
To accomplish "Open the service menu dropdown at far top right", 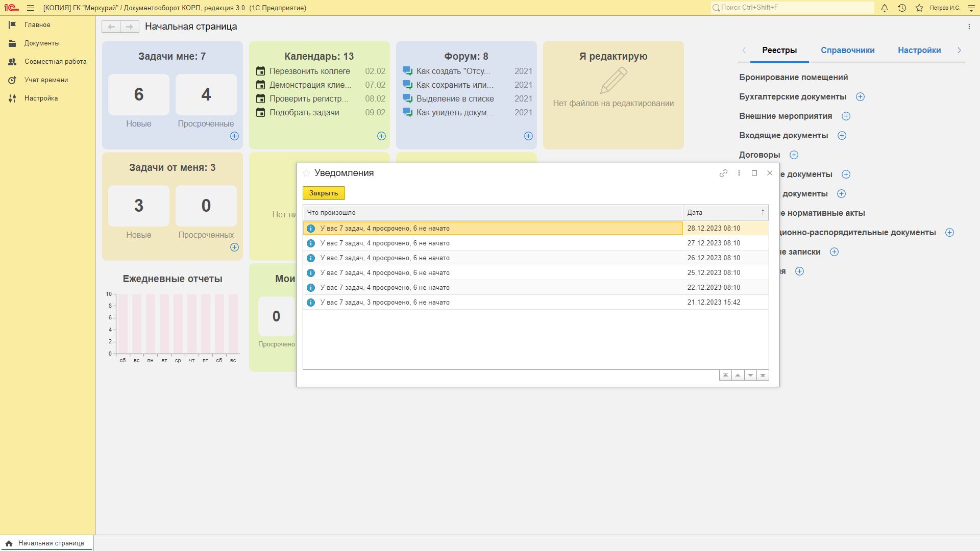I will (971, 8).
